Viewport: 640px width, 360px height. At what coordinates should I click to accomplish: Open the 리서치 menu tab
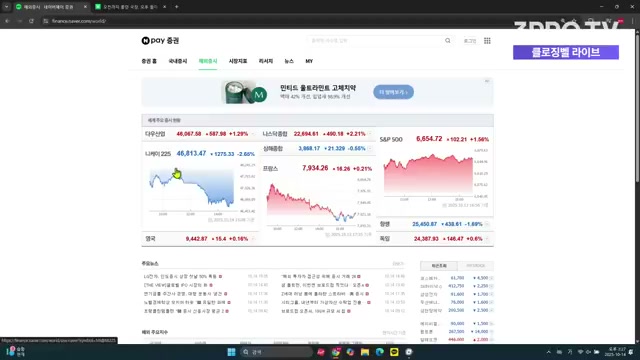point(266,61)
